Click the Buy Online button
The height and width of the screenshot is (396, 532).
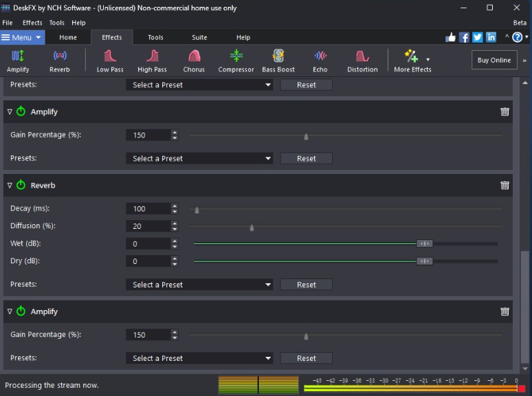pyautogui.click(x=494, y=60)
